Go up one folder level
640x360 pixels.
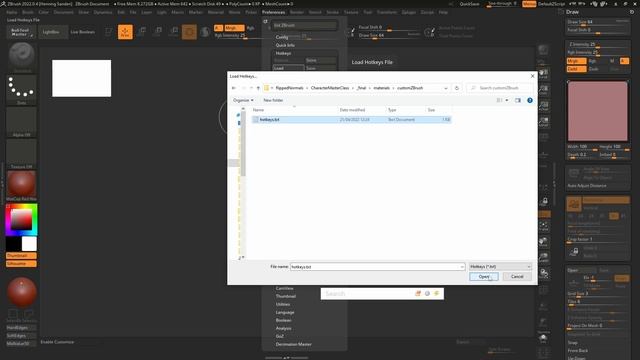258,88
